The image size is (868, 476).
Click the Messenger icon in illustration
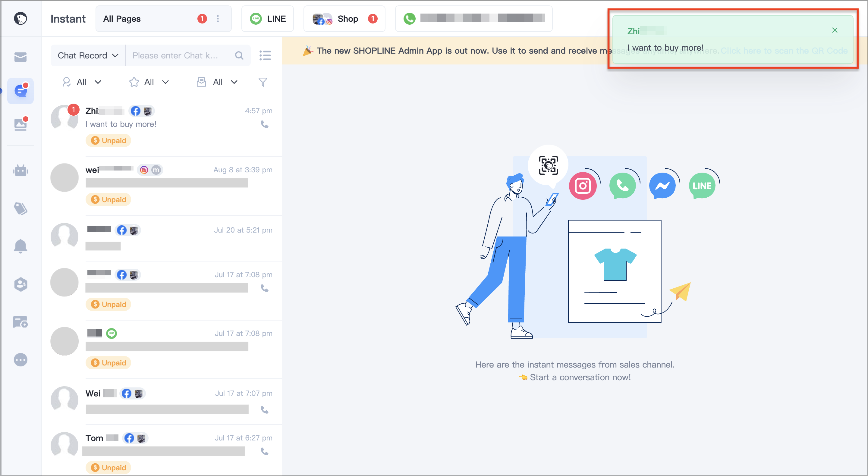click(662, 186)
